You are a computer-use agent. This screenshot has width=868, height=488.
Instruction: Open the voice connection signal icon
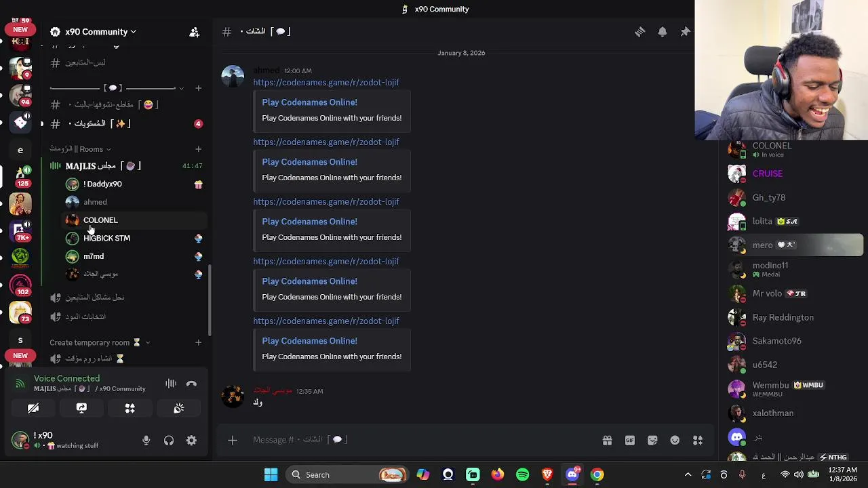click(x=20, y=384)
